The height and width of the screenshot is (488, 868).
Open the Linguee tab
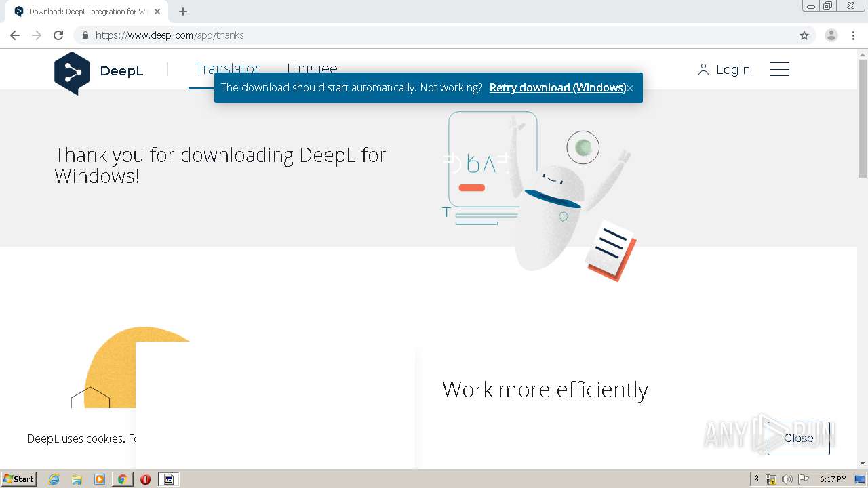point(312,68)
